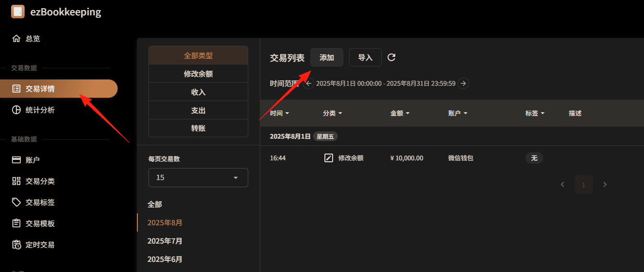644x272 pixels.
Task: Click the card icon beside 账户
Action: (x=16, y=160)
